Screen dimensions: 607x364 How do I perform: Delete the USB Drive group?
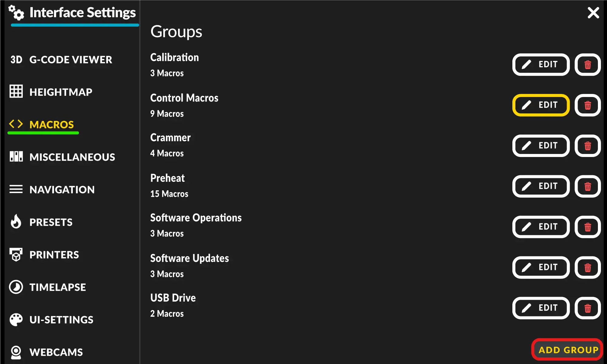pyautogui.click(x=587, y=308)
